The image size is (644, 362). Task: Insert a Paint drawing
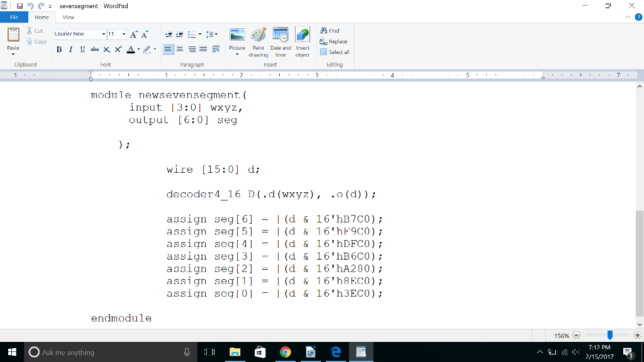(258, 38)
